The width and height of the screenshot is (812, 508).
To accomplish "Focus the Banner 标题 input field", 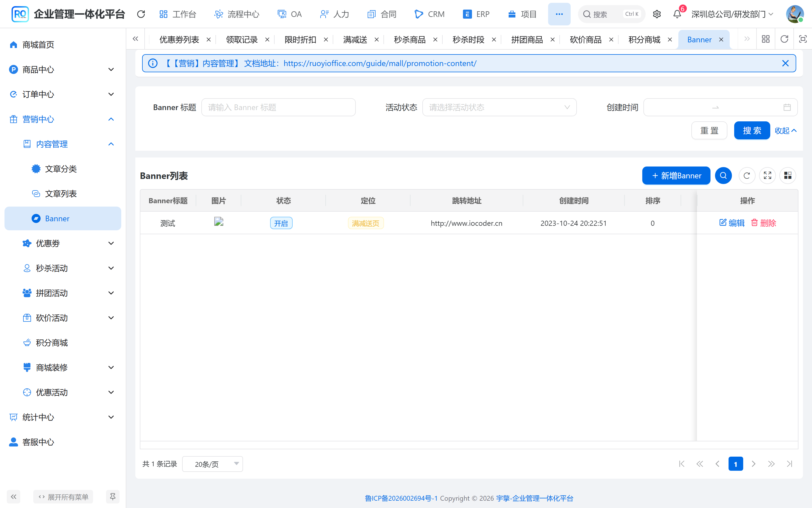I will tap(278, 107).
